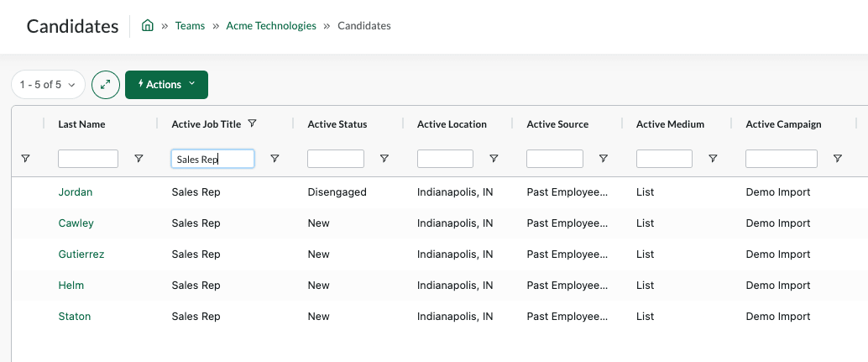Screen dimensions: 868x362
Task: Open Acme Technologies breadcrumb link
Action: tap(271, 25)
